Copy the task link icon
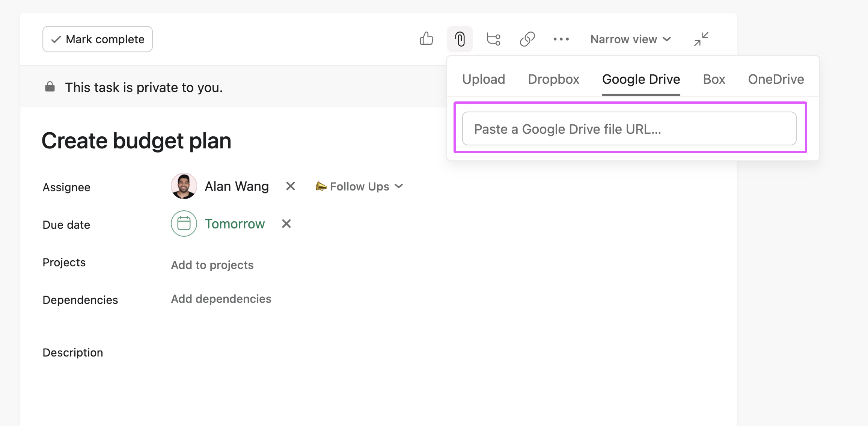The image size is (868, 426). click(x=527, y=39)
